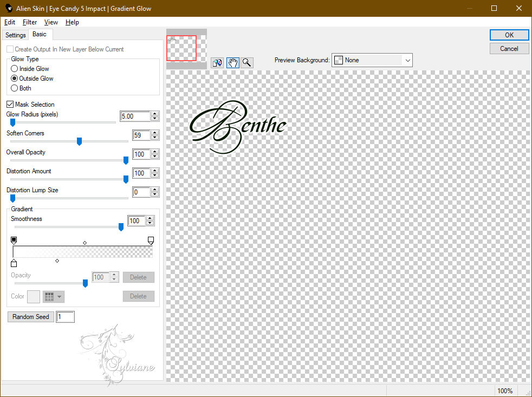532x397 pixels.
Task: Click the Glow Radius slider handle
Action: pos(12,122)
